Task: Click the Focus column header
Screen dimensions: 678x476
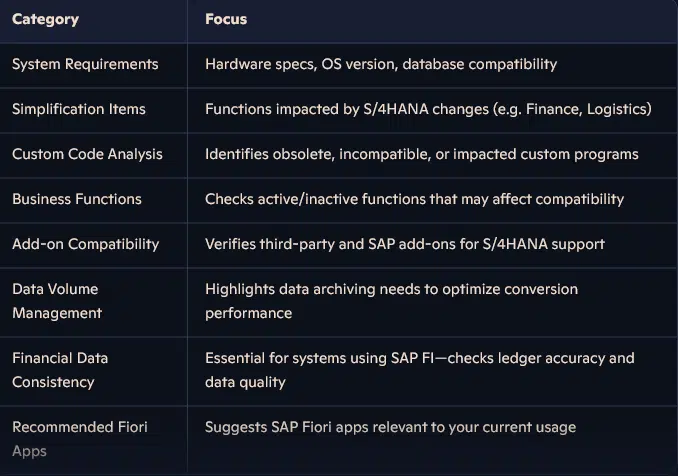Action: (x=226, y=19)
